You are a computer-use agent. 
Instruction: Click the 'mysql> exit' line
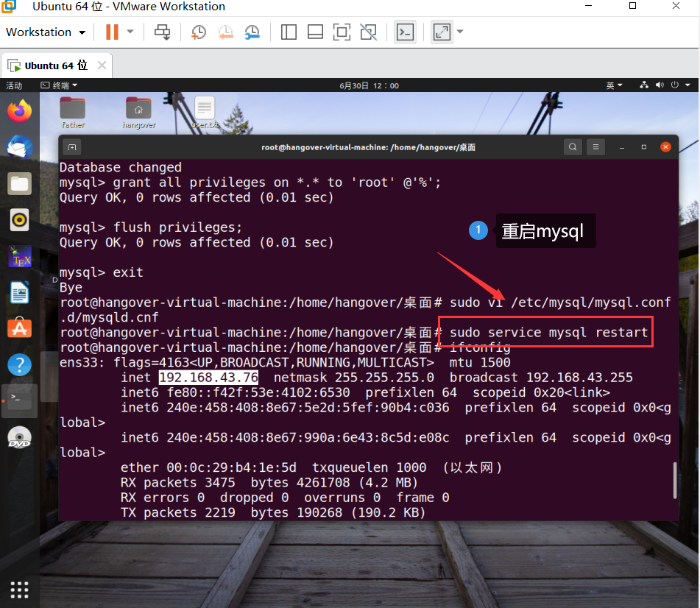(x=102, y=272)
